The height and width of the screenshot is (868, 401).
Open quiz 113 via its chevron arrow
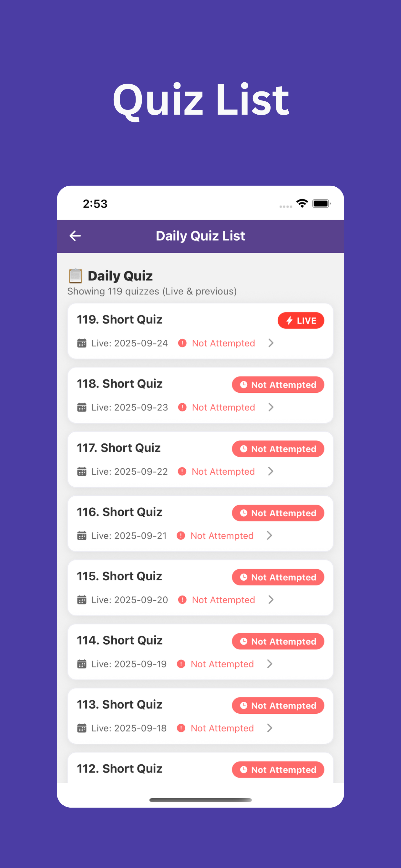(270, 728)
